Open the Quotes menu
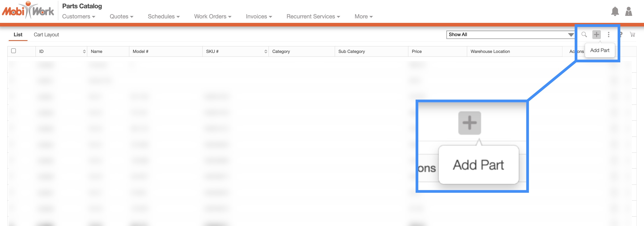 click(x=121, y=17)
